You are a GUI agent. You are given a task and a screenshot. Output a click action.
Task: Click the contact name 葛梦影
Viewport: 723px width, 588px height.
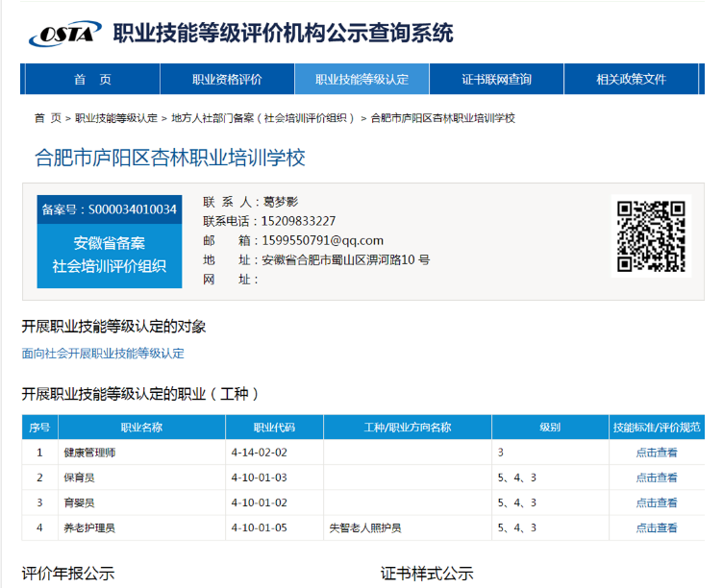[281, 202]
